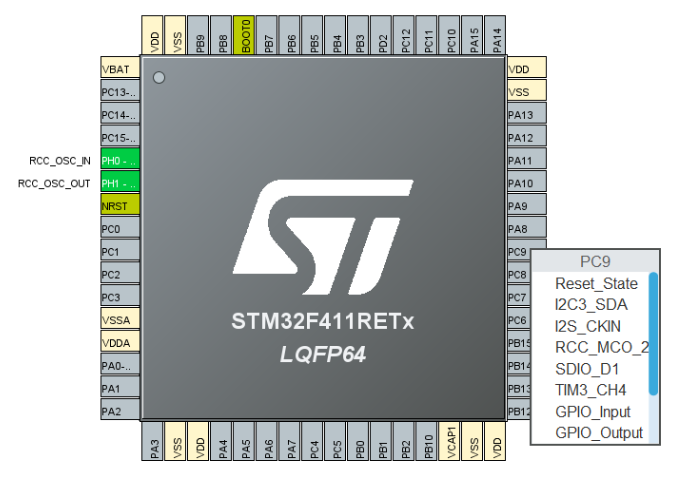
Task: Click pin PC2
Action: click(x=120, y=272)
